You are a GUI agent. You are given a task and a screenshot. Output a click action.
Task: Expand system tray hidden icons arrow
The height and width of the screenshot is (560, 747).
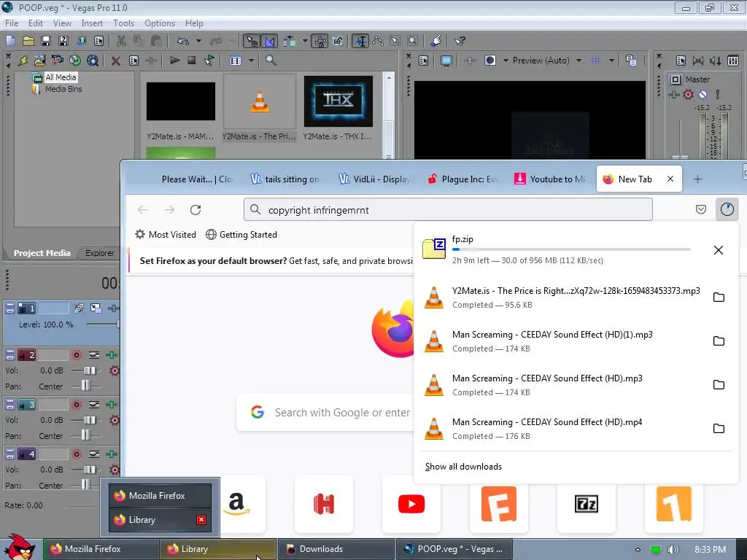(638, 549)
